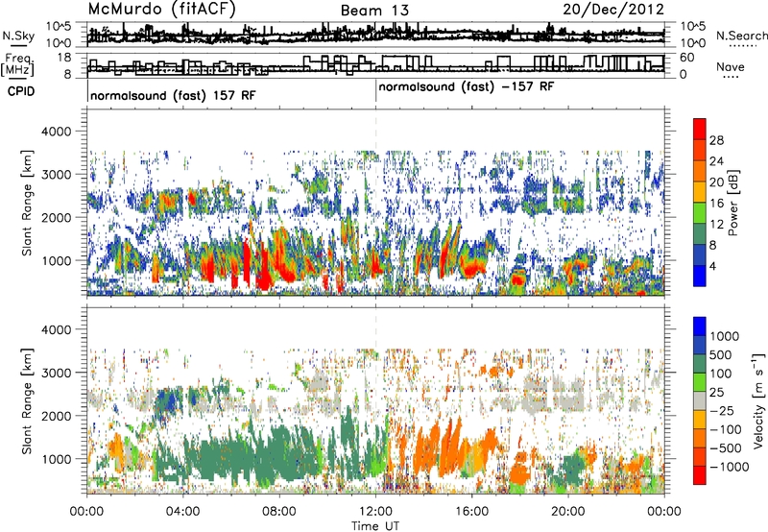The image size is (768, 532).
Task: Click the "normalsound (fast) -157 RF" text
Action: tap(467, 87)
